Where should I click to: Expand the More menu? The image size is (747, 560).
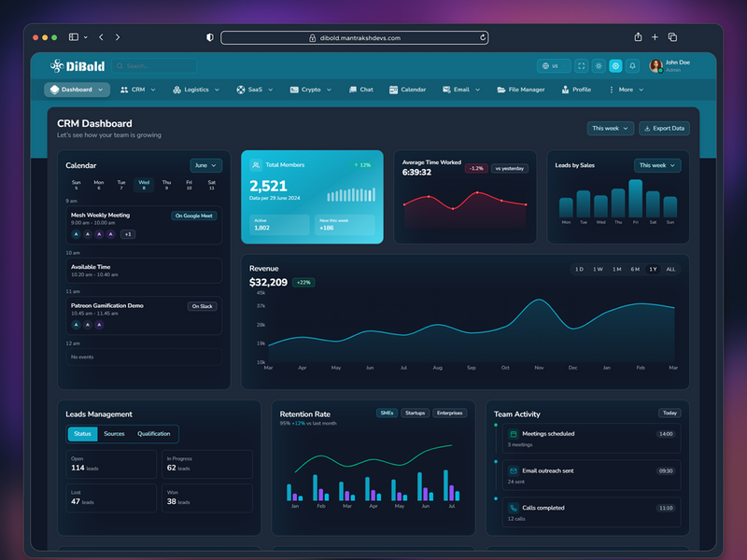point(626,90)
